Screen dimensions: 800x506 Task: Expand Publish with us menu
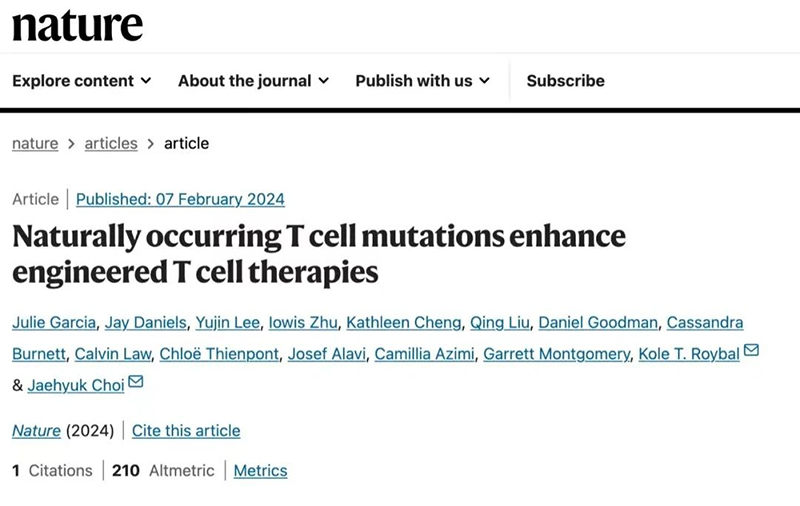422,81
